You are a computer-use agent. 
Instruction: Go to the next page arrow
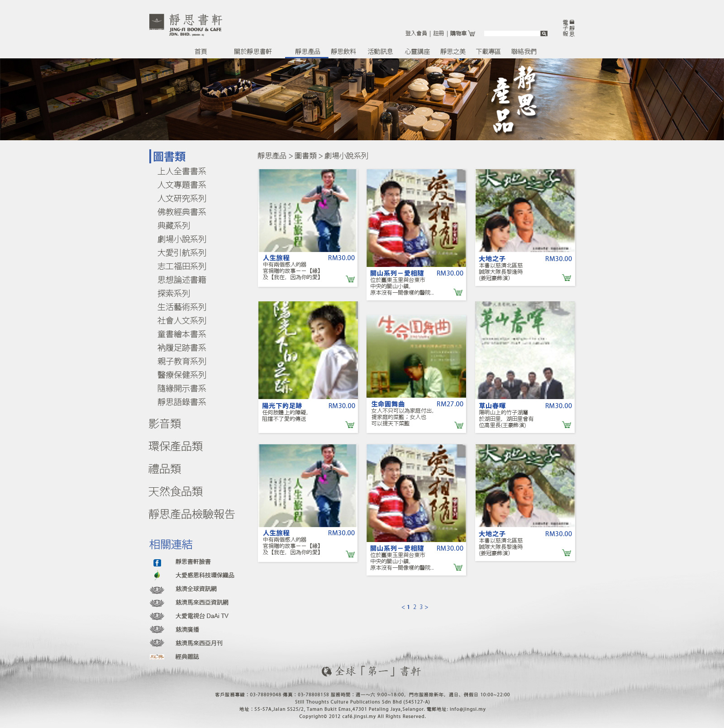pyautogui.click(x=426, y=607)
